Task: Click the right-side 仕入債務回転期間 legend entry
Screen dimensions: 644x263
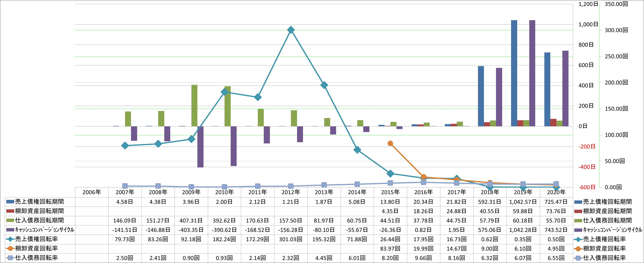Action: point(603,220)
